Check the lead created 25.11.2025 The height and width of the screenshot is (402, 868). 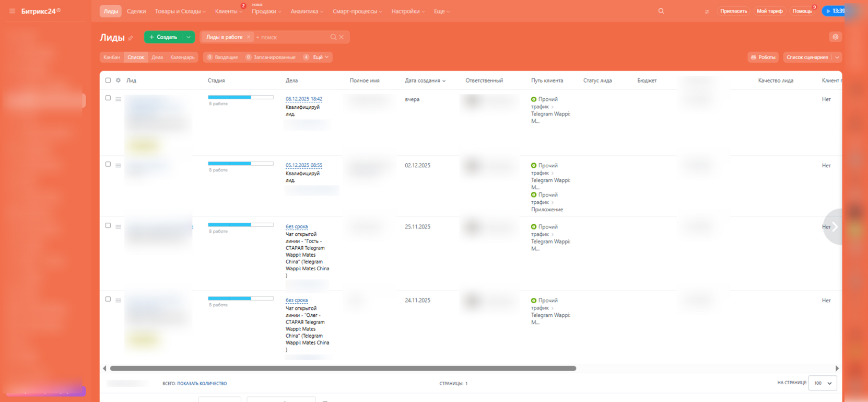[108, 226]
